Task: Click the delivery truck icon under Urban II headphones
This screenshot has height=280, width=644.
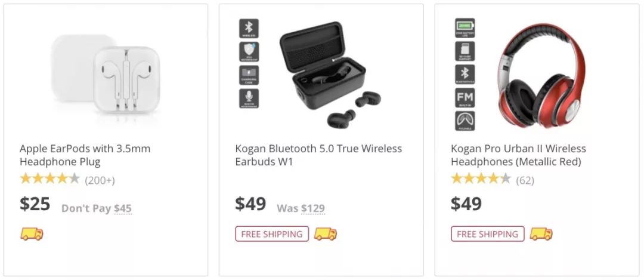Action: pyautogui.click(x=541, y=233)
